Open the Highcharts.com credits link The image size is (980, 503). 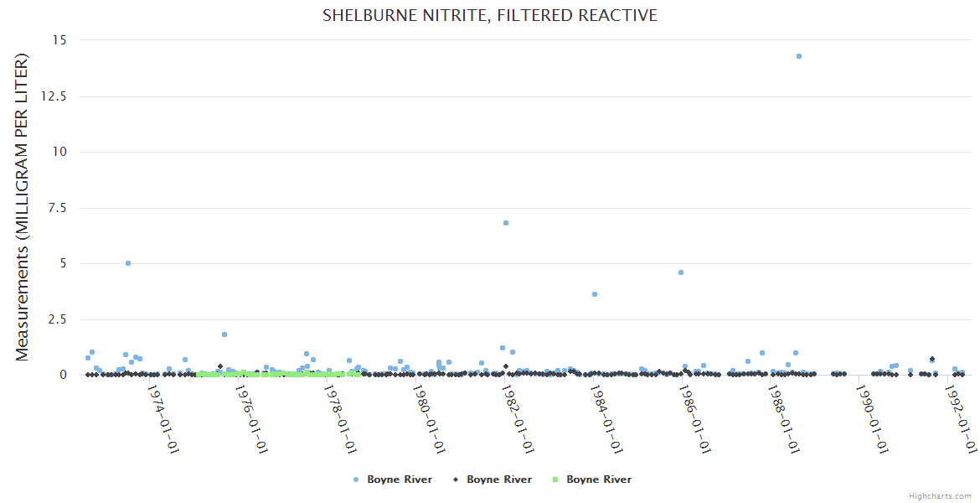click(x=941, y=496)
